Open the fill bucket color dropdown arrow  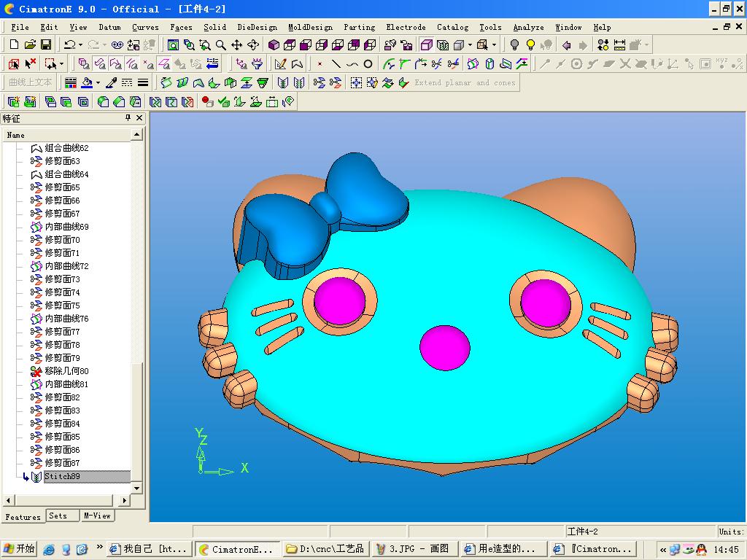click(x=98, y=83)
